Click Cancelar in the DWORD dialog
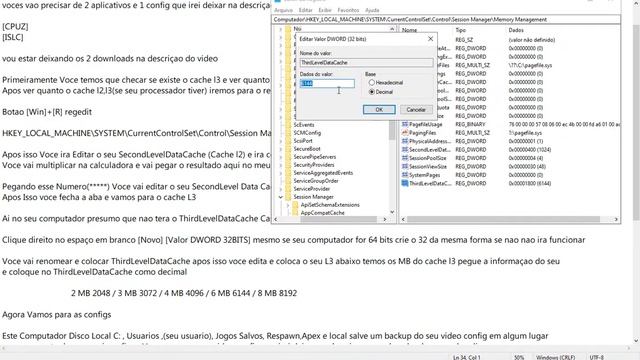This screenshot has width=640, height=360. coord(416,110)
